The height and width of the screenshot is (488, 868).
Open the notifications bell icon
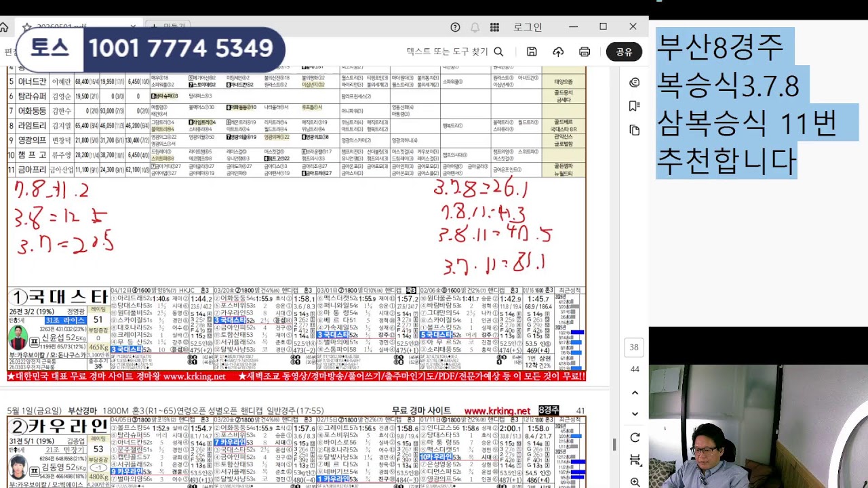(475, 27)
